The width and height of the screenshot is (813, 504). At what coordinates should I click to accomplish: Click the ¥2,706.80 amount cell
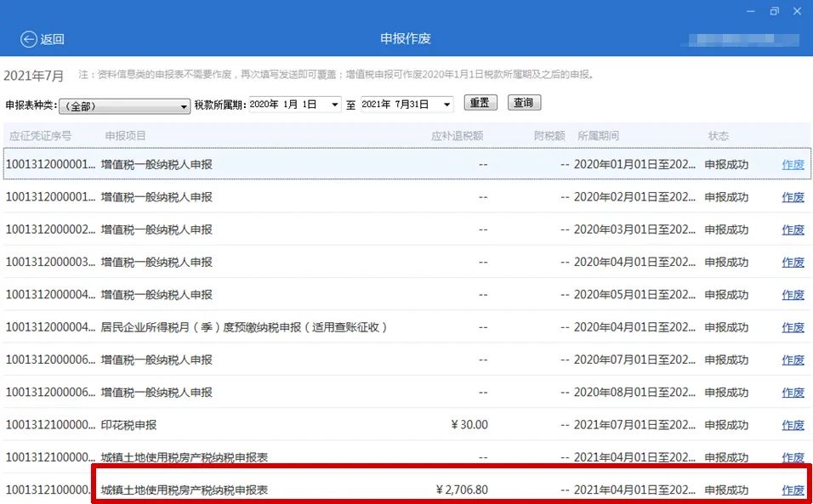(x=462, y=490)
